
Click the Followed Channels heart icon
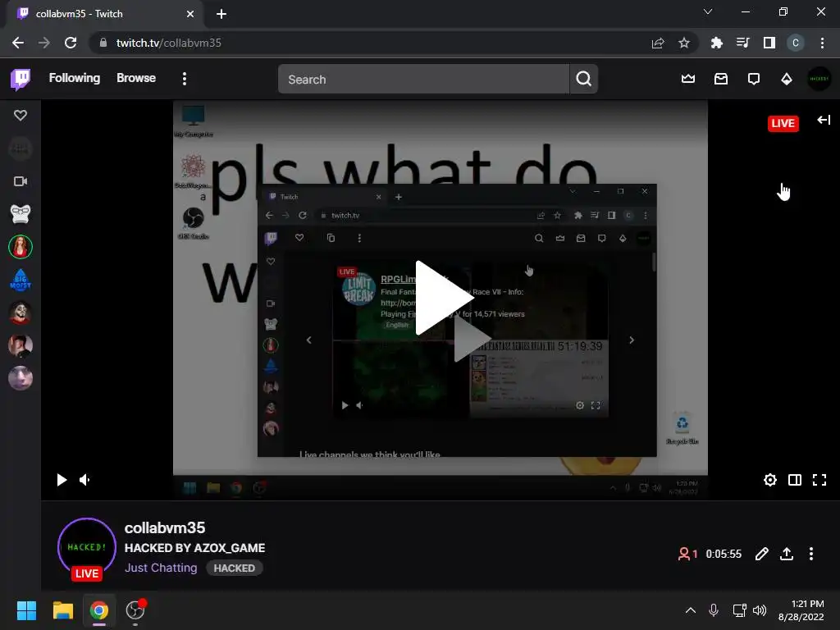click(21, 115)
